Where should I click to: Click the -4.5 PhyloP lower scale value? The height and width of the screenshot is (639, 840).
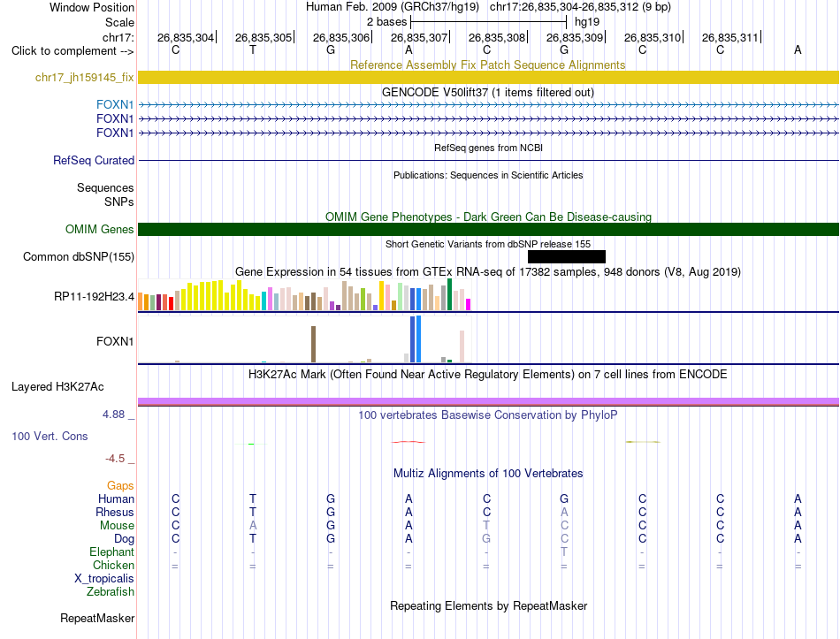coord(115,459)
